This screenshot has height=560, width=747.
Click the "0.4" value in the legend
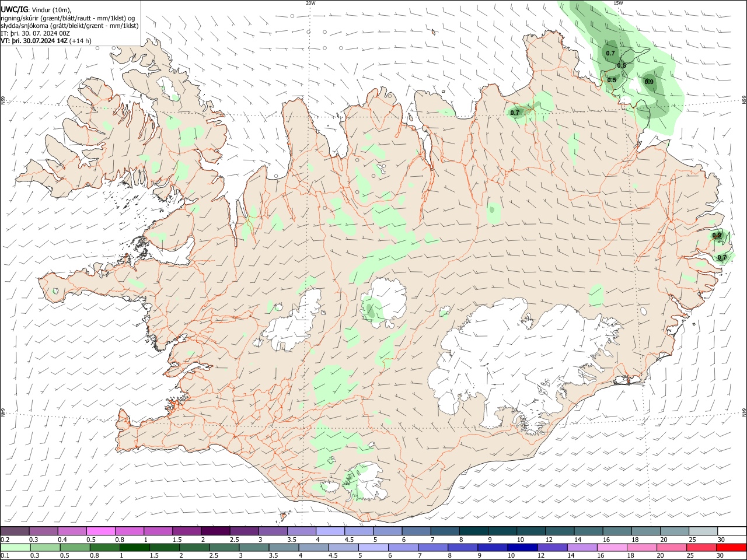coord(62,540)
